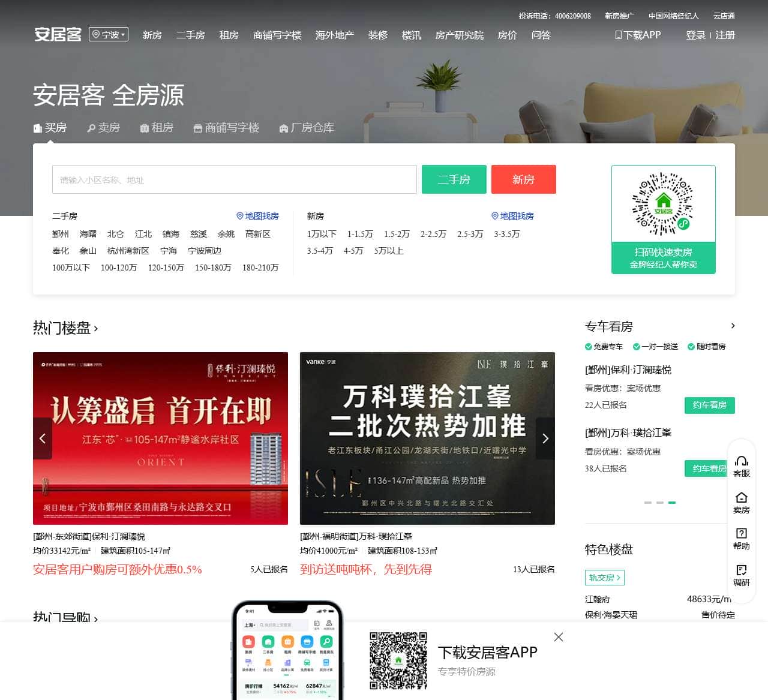This screenshot has height=700, width=768.
Task: Open 新房推广 top link
Action: click(x=620, y=16)
